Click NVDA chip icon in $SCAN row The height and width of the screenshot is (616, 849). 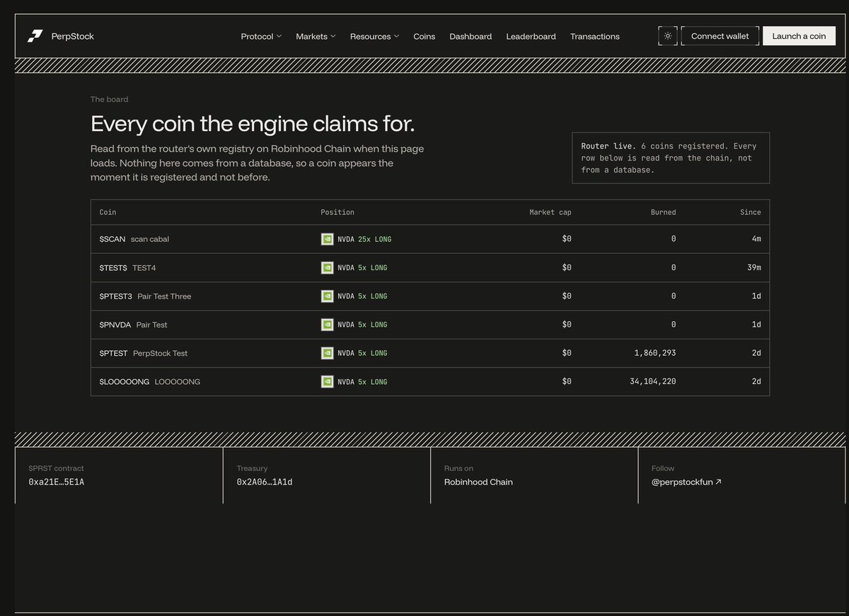[328, 239]
